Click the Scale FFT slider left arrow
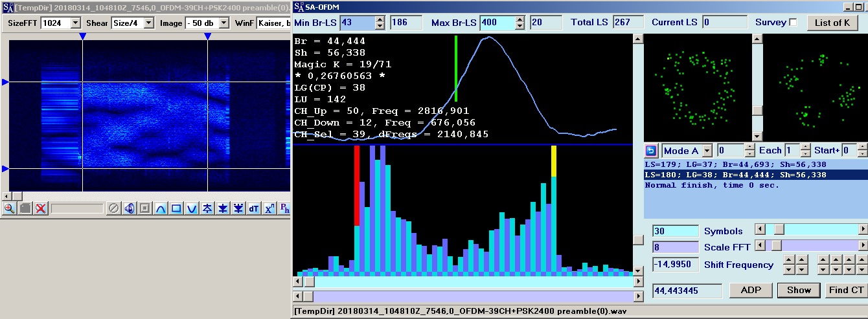This screenshot has height=319, width=868. coord(760,245)
